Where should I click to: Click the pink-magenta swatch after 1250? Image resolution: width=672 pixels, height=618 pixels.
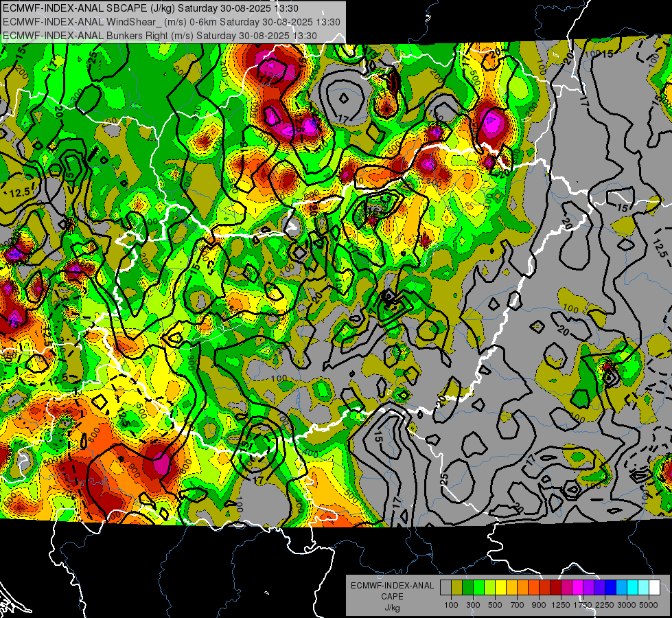pos(567,587)
